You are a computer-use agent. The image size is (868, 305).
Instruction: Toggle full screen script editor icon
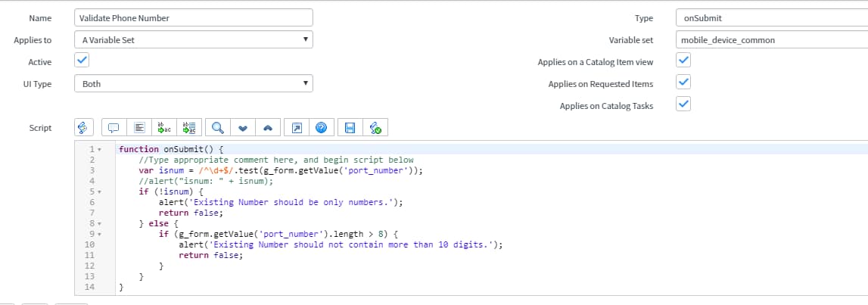(297, 128)
